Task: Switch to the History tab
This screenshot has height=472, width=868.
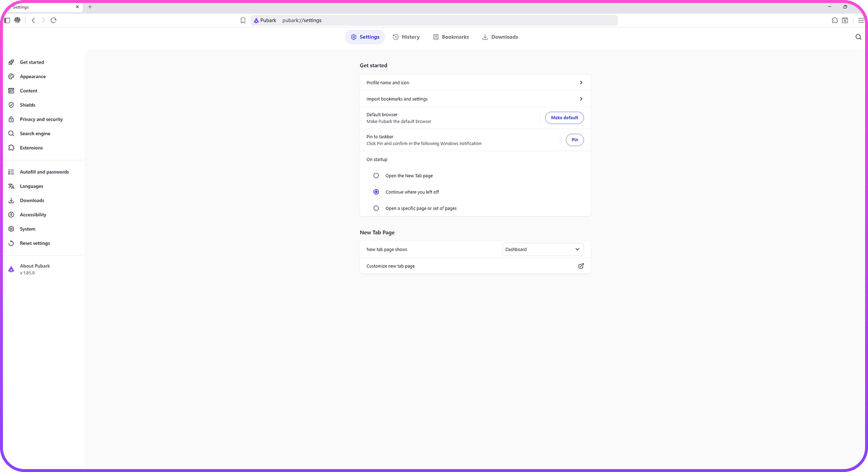Action: [406, 37]
